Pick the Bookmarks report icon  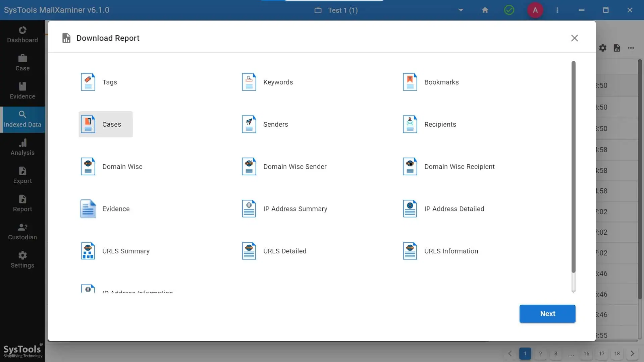(x=410, y=82)
